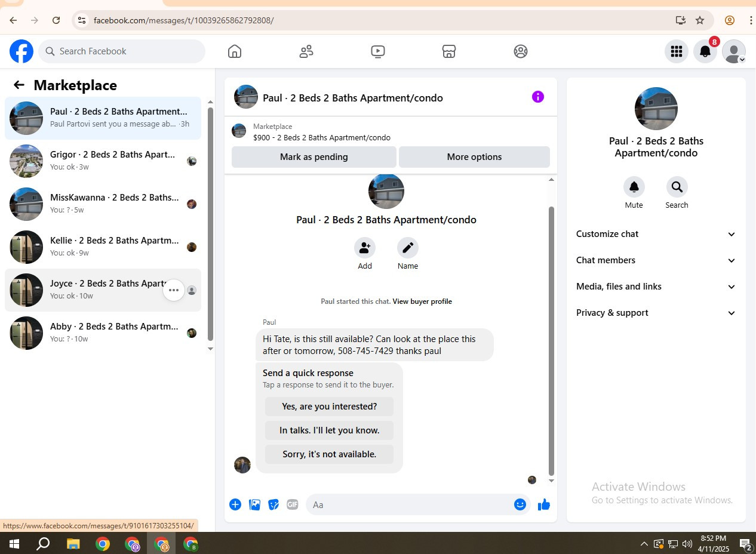Screen dimensions: 756x554
Task: Expand the Privacy & support section
Action: (656, 313)
